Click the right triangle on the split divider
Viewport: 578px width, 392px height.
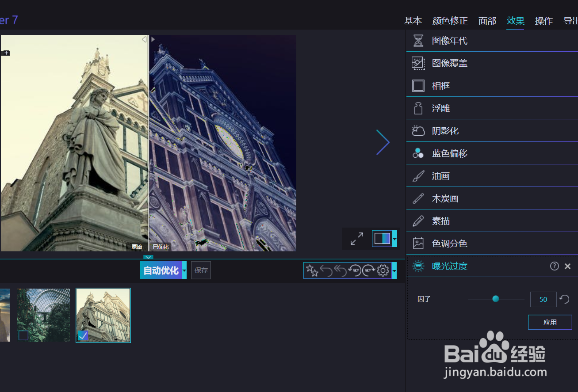coord(153,39)
